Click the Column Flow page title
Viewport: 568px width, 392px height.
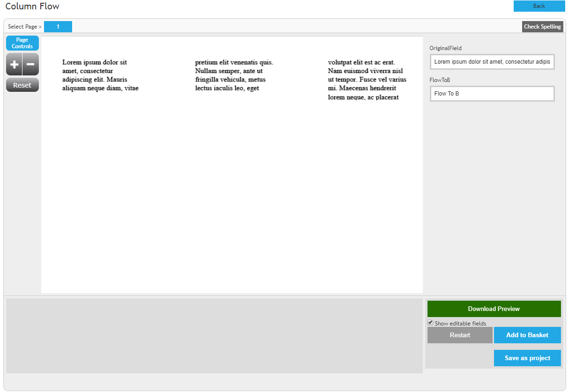tap(32, 7)
